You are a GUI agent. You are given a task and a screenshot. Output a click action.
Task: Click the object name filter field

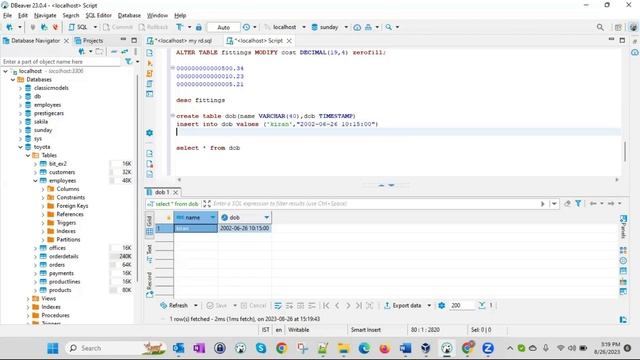[x=61, y=61]
